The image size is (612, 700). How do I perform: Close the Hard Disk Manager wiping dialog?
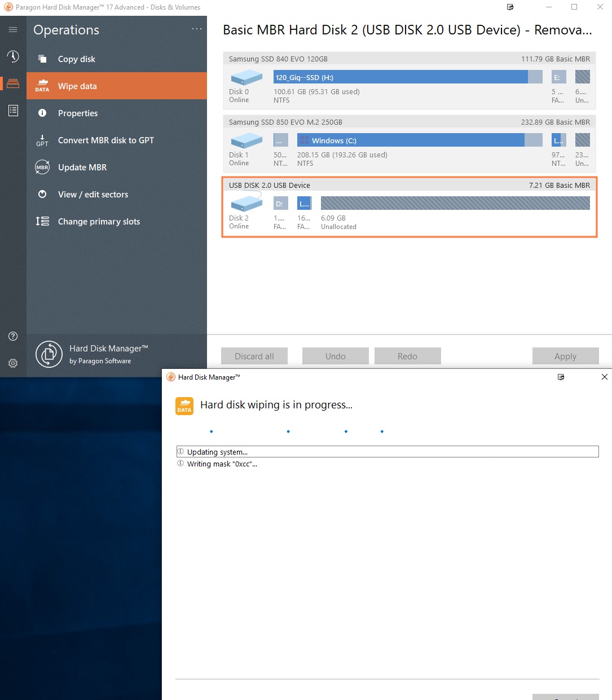click(x=604, y=377)
